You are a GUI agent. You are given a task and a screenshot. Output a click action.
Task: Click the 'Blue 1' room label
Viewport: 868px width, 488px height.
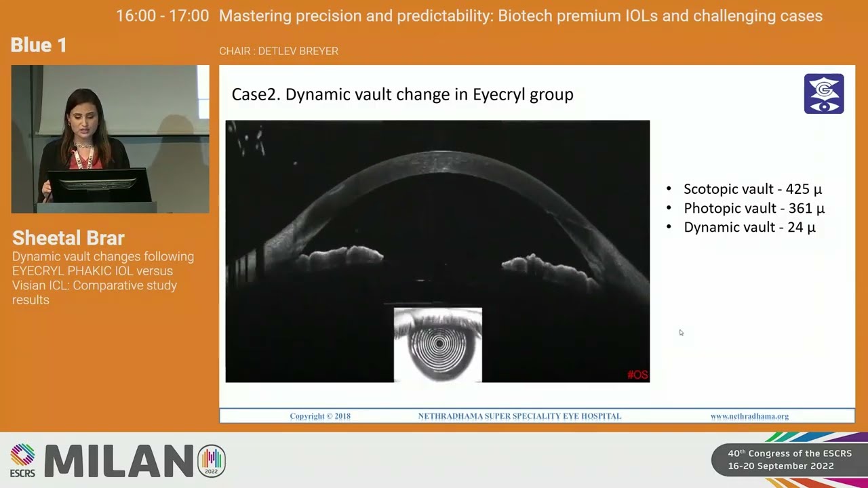[39, 45]
